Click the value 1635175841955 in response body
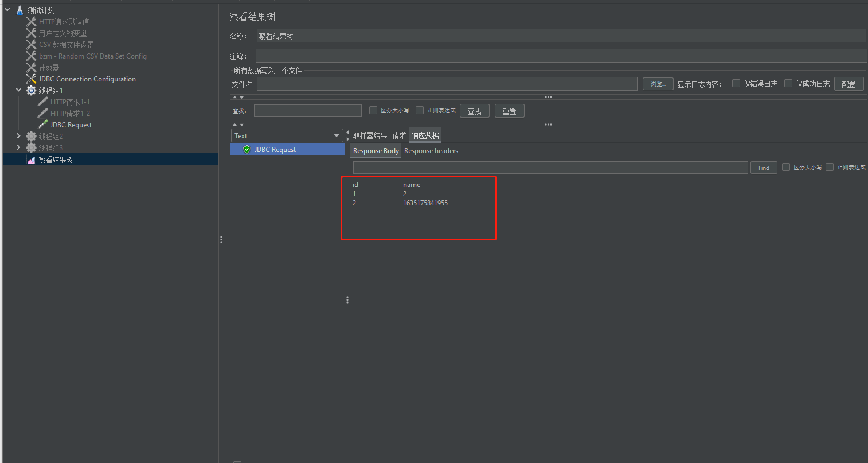Screen dimensions: 868x463 click(x=425, y=203)
